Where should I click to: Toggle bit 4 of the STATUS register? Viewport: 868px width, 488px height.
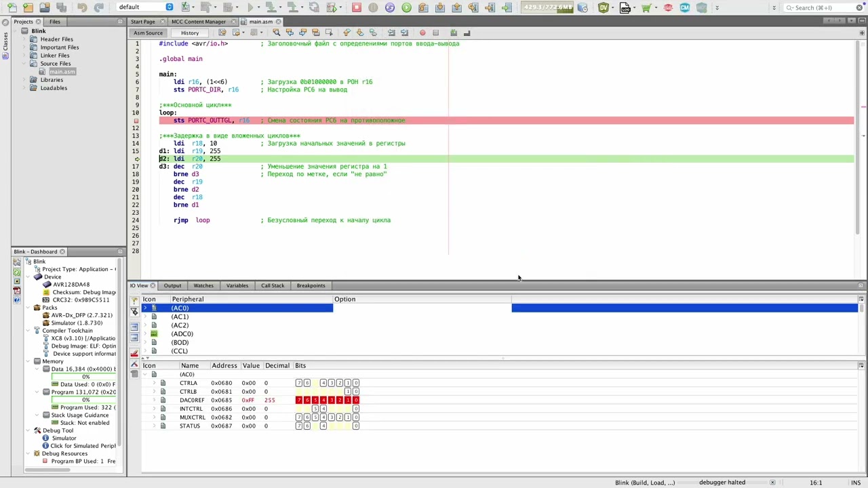pyautogui.click(x=323, y=426)
